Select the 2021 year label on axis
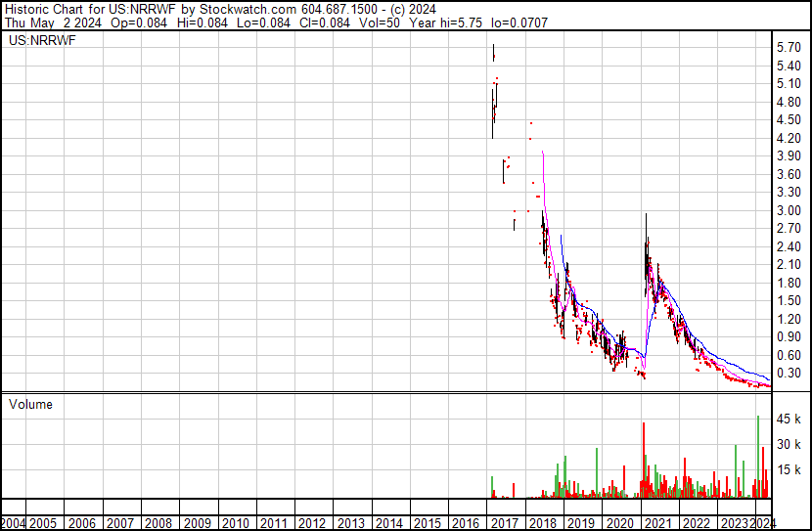The width and height of the screenshot is (812, 531). coord(657,523)
